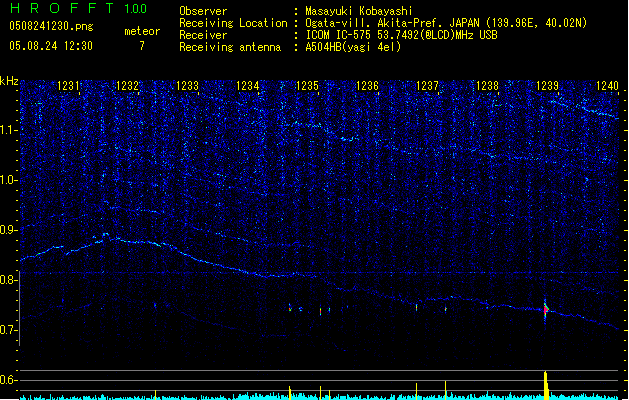The width and height of the screenshot is (629, 400).
Task: Click the 1239 time marker
Action: [547, 86]
